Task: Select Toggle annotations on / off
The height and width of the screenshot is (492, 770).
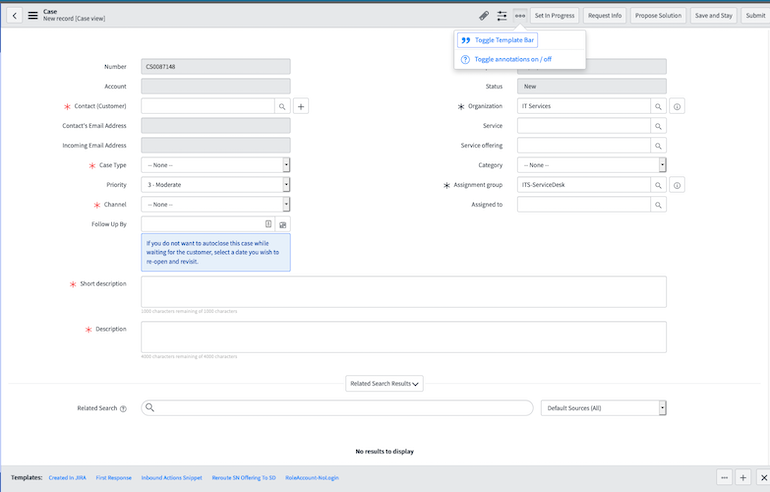Action: [512, 59]
